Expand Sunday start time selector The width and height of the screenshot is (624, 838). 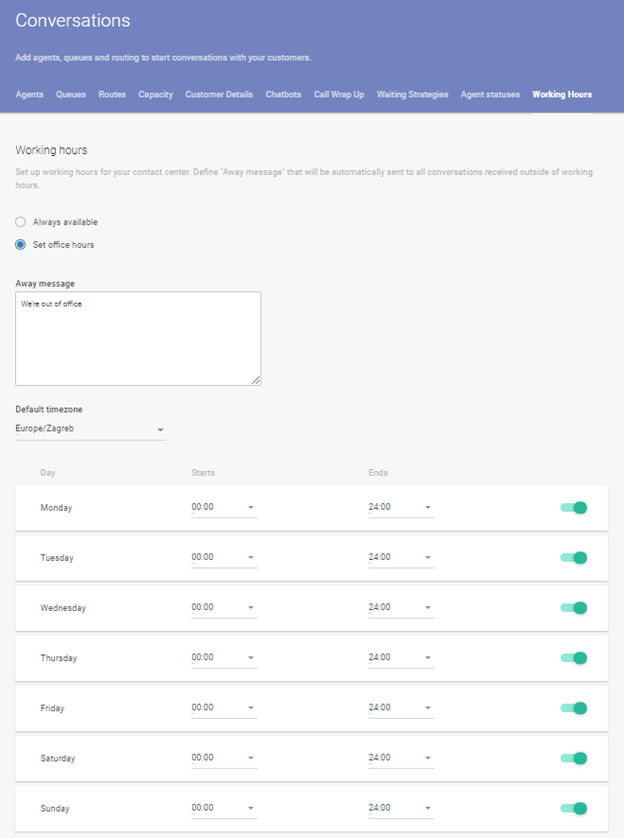[224, 808]
